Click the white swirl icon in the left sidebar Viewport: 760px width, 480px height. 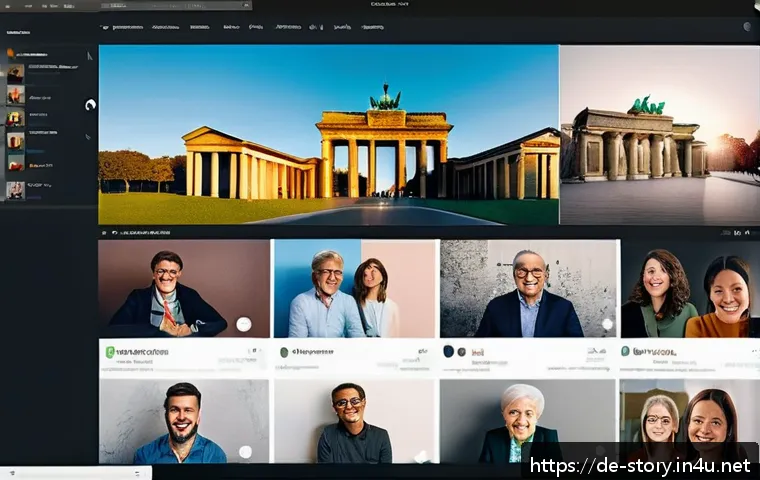[x=90, y=104]
